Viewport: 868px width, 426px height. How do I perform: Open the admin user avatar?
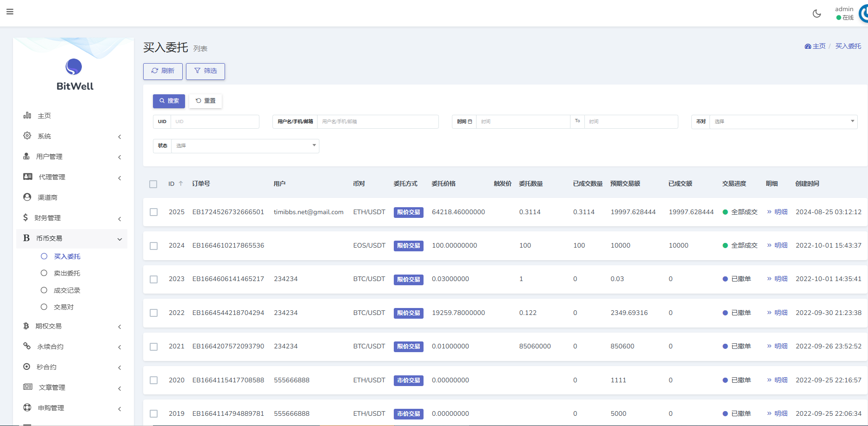point(863,13)
